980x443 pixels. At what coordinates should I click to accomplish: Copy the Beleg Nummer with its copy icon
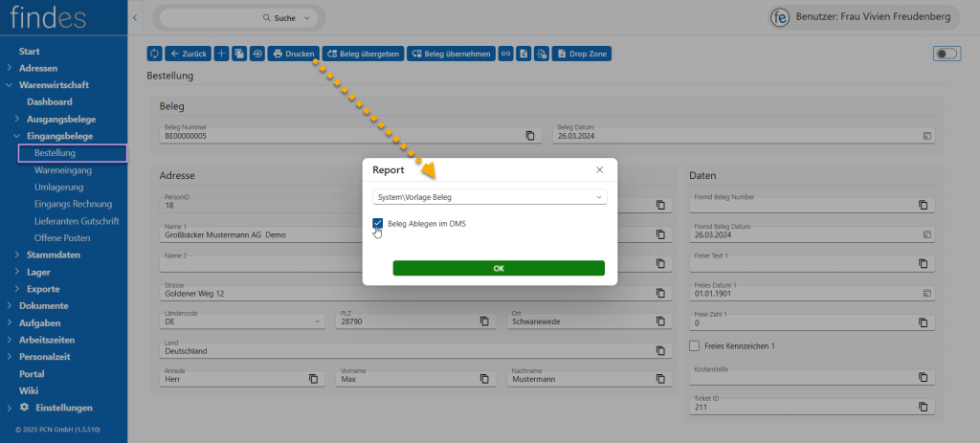[x=530, y=136]
